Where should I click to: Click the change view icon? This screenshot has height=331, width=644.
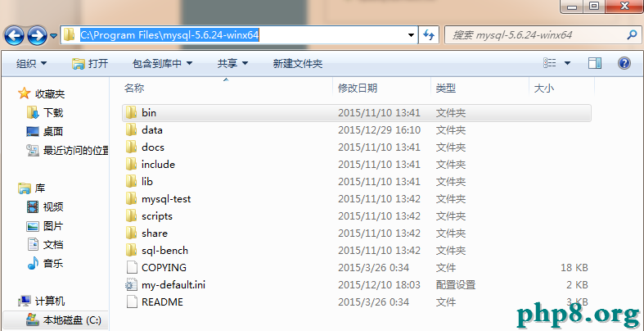(x=550, y=63)
